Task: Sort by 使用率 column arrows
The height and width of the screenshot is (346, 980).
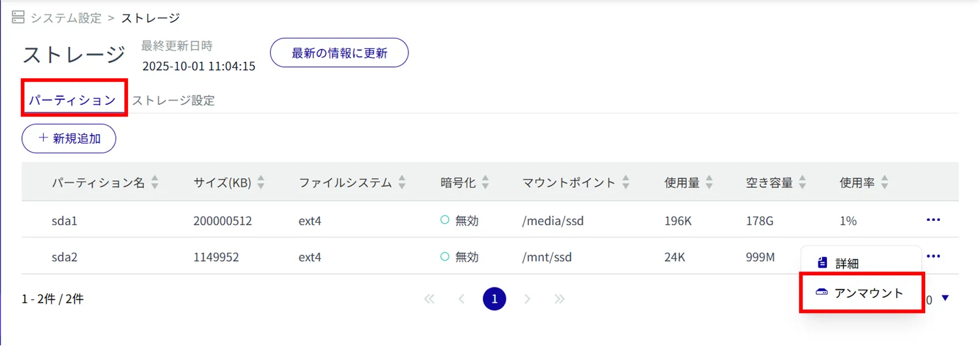Action: [x=884, y=182]
